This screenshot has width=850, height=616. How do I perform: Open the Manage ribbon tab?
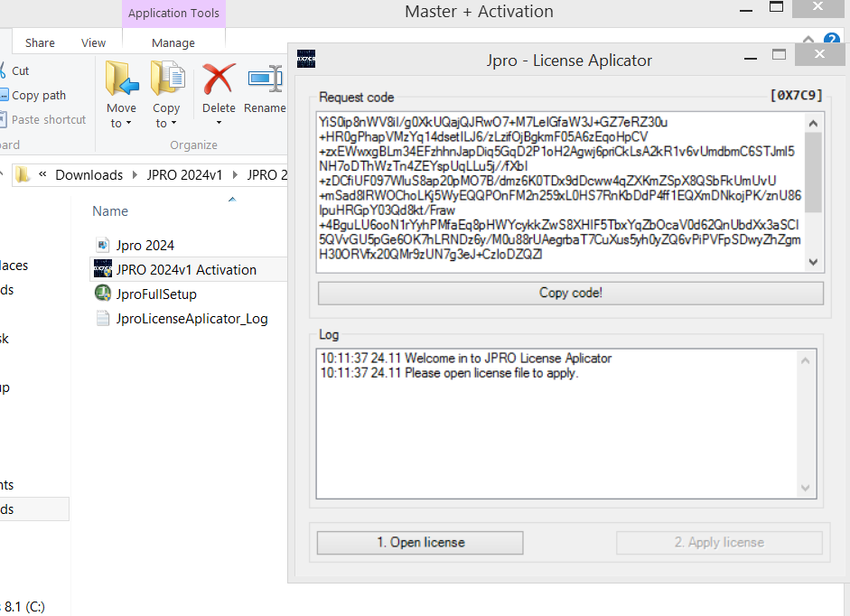[x=173, y=42]
